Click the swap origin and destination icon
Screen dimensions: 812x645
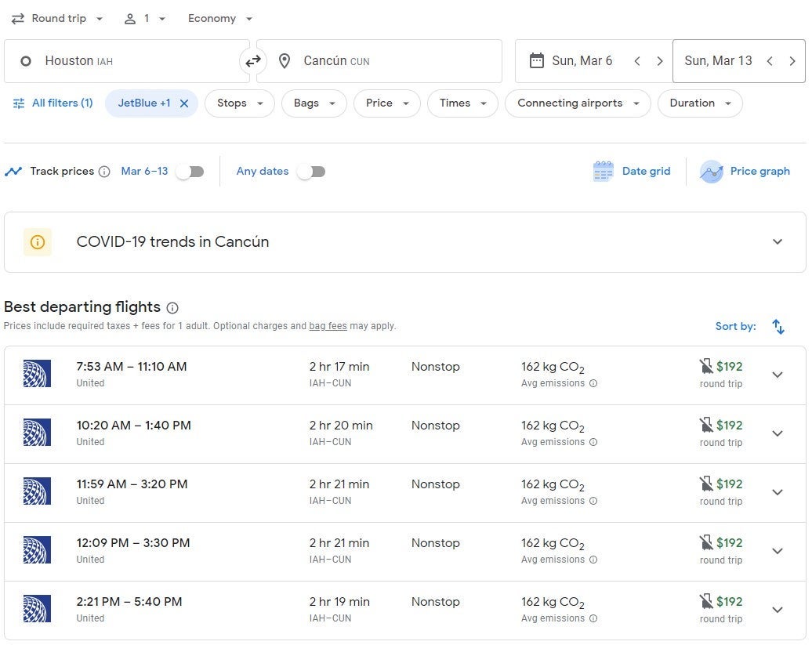coord(253,61)
